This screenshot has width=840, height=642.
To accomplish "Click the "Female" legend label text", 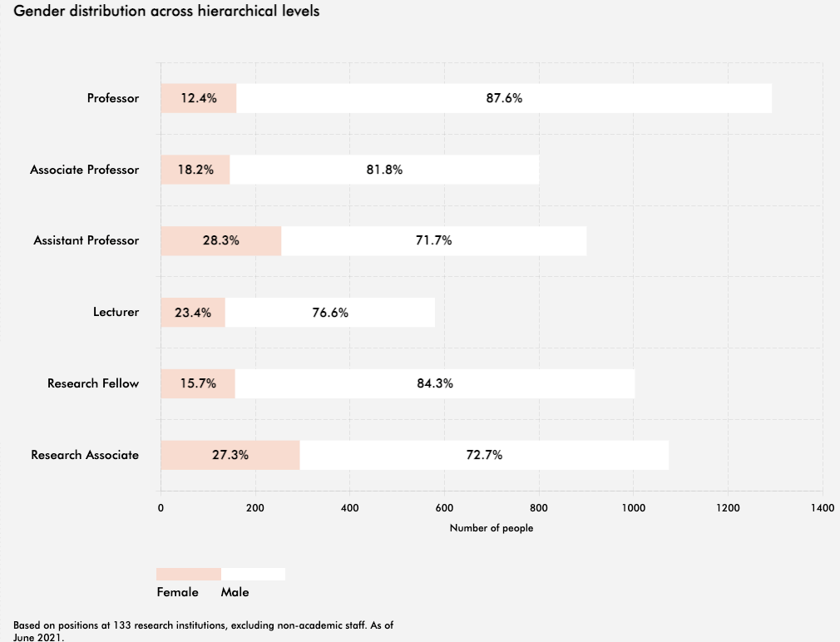I will click(178, 592).
